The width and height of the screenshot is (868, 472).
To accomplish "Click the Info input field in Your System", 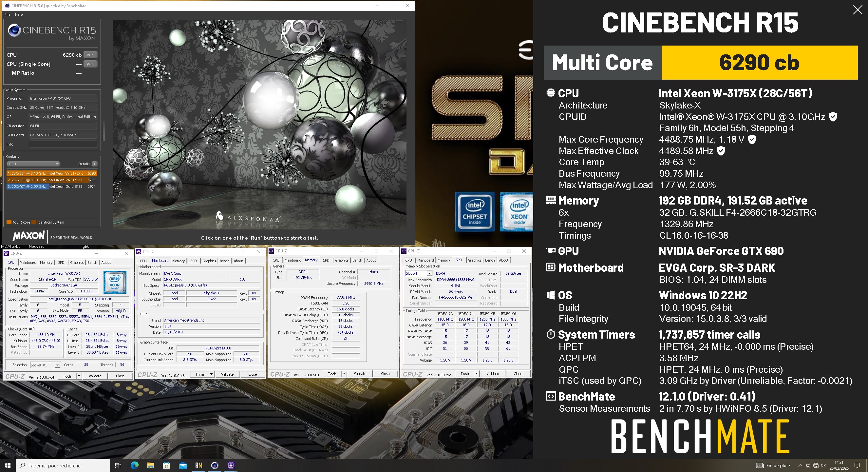I will (x=63, y=144).
